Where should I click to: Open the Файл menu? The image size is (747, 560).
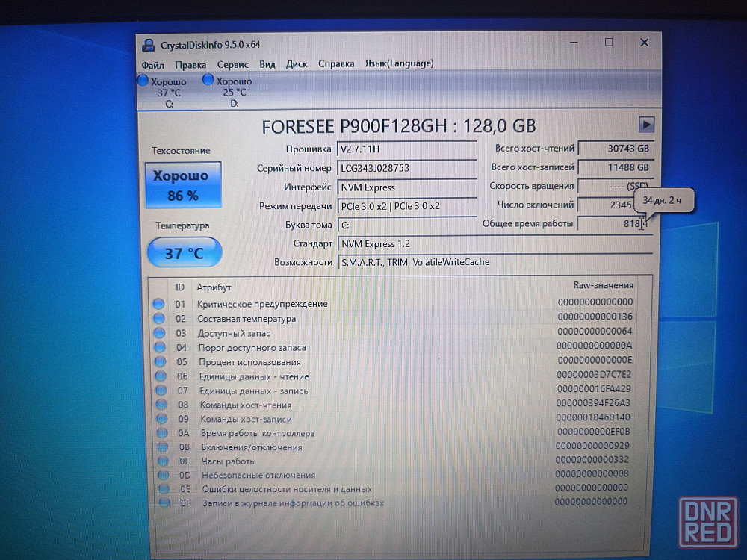tap(152, 65)
